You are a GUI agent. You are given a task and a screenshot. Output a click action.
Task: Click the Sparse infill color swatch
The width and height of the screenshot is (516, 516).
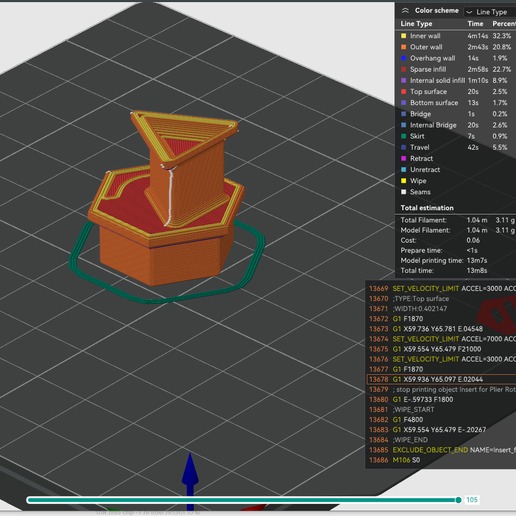pos(404,69)
